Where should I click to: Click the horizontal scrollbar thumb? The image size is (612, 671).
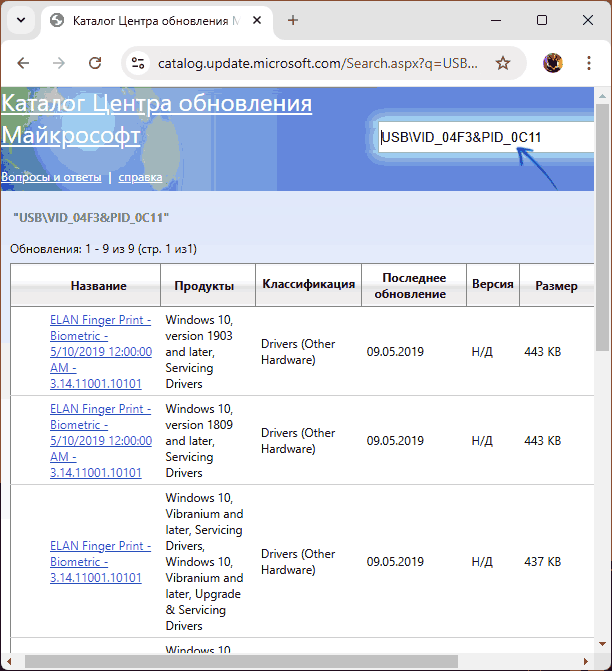click(x=241, y=661)
